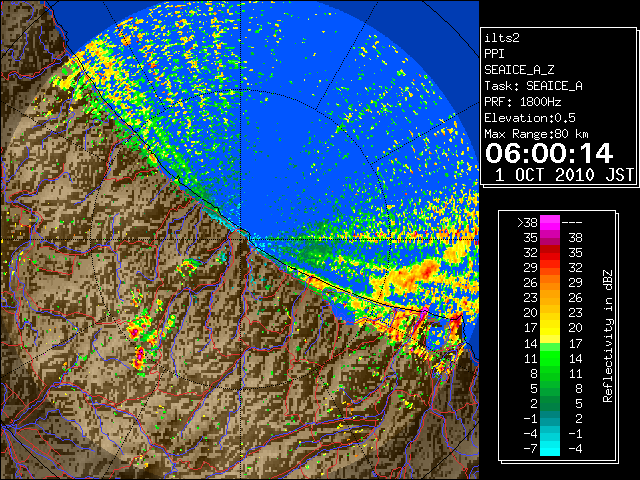Select the '1 OCT 2010 JST' date
The image size is (640, 480).
point(564,175)
